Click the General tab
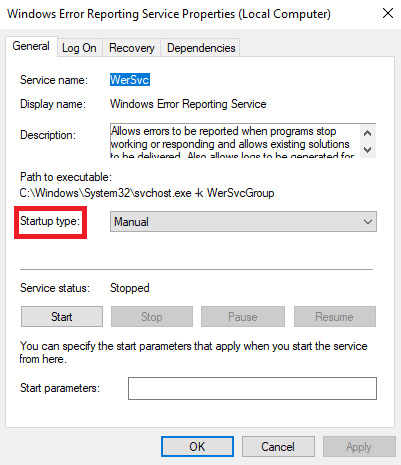 coord(31,46)
